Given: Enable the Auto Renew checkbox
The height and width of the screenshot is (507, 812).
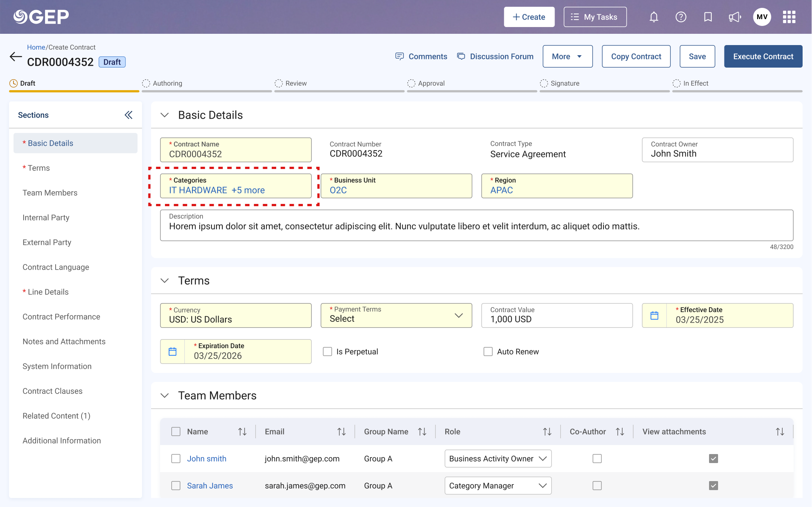Looking at the screenshot, I should click(x=488, y=352).
